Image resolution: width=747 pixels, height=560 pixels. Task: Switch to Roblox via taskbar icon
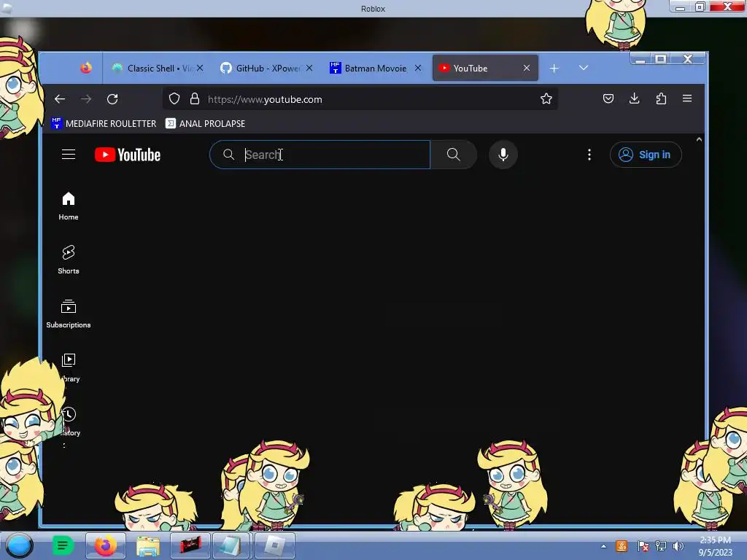pyautogui.click(x=275, y=545)
